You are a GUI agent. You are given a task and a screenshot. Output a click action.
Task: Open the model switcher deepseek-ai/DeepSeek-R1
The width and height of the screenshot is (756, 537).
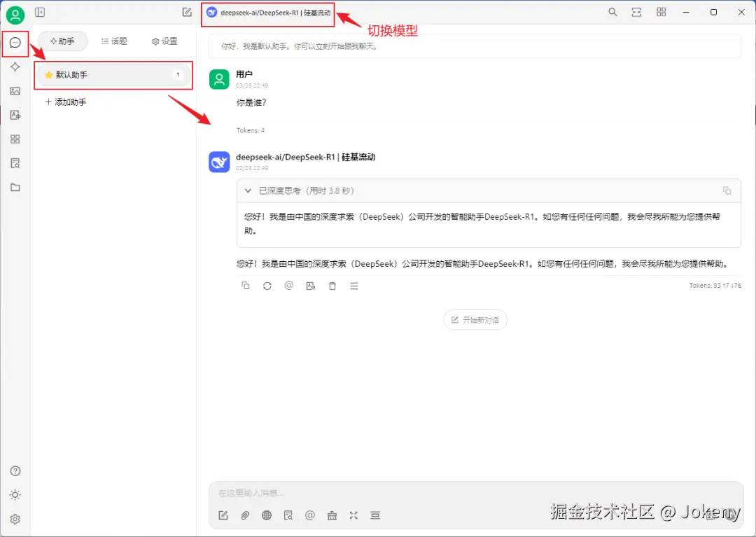coord(269,13)
